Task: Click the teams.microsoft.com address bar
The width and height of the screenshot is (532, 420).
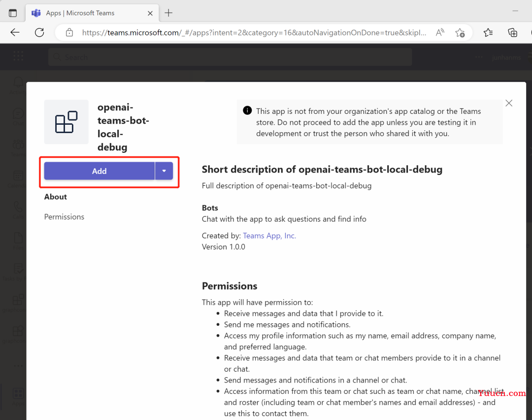Action: tap(254, 33)
